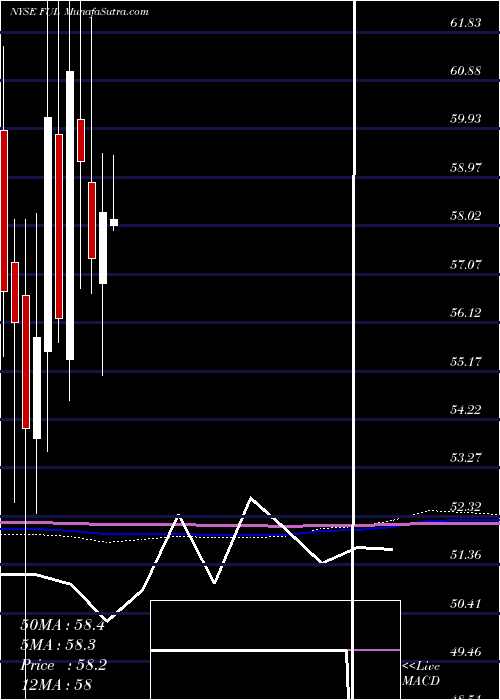Click the 57.07 axis value
Viewport: 500px width, 700px height.
coord(466,264)
